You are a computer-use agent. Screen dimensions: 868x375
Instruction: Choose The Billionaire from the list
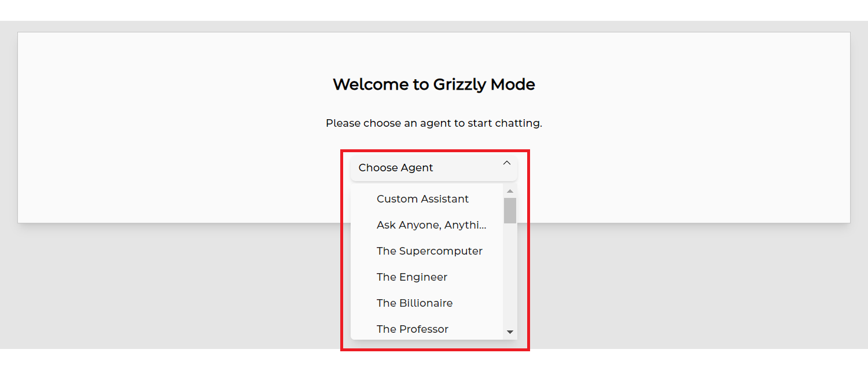414,303
